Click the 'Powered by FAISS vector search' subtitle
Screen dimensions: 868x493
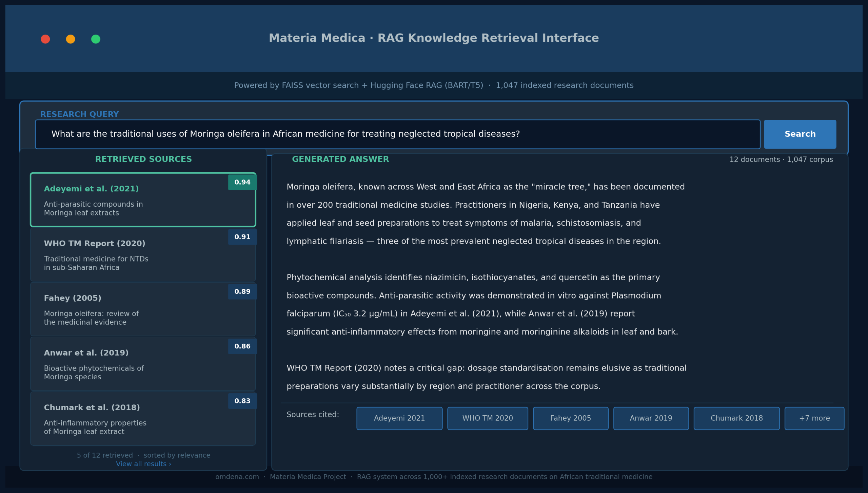[434, 86]
